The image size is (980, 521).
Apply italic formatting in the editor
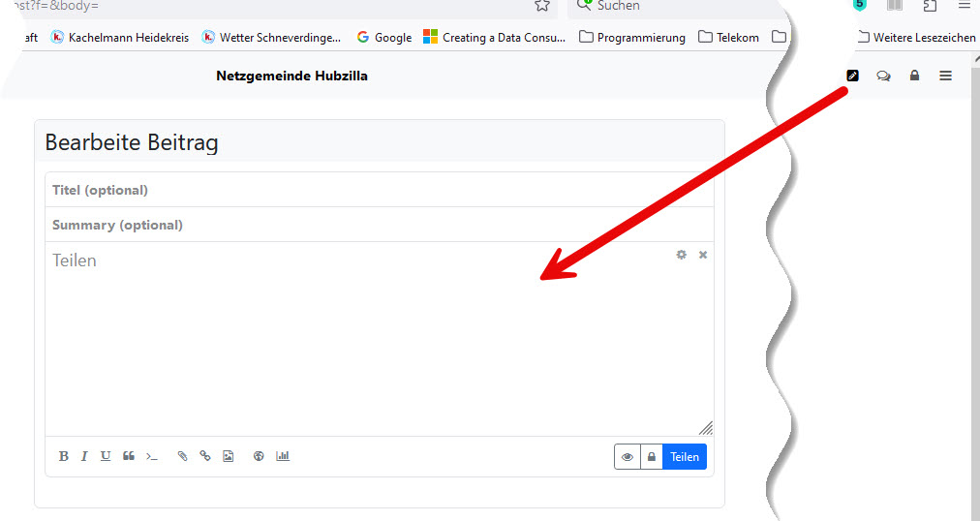[x=83, y=456]
